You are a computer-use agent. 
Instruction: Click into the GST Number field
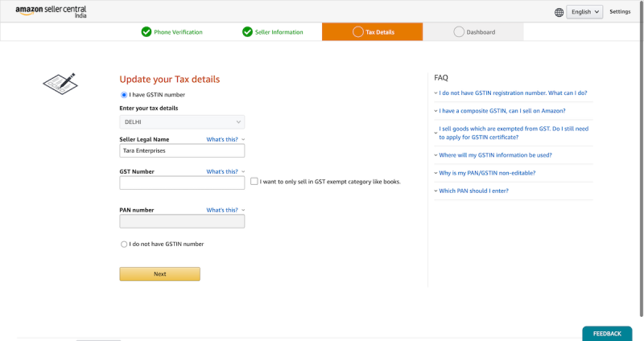coord(182,183)
